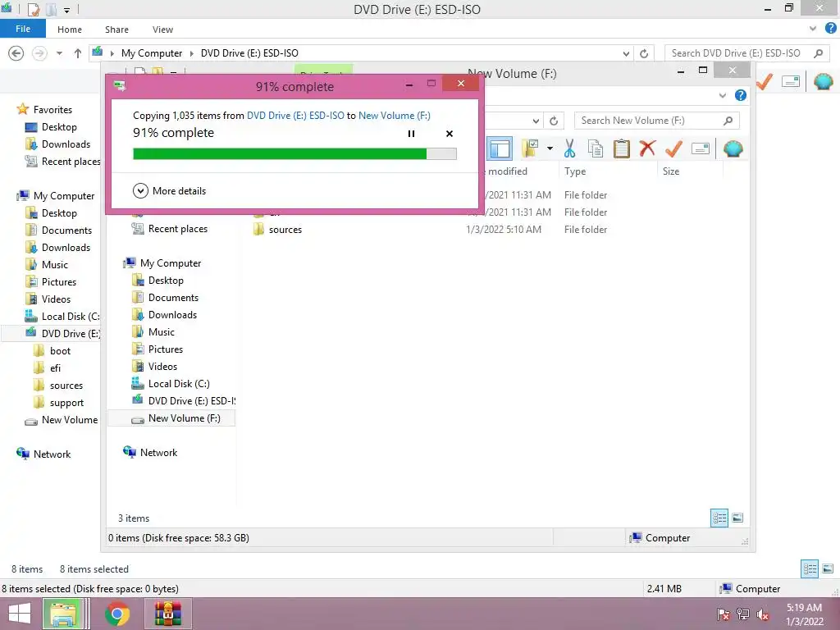Select Network in New Volume window tree
The width and height of the screenshot is (840, 630).
[150, 453]
